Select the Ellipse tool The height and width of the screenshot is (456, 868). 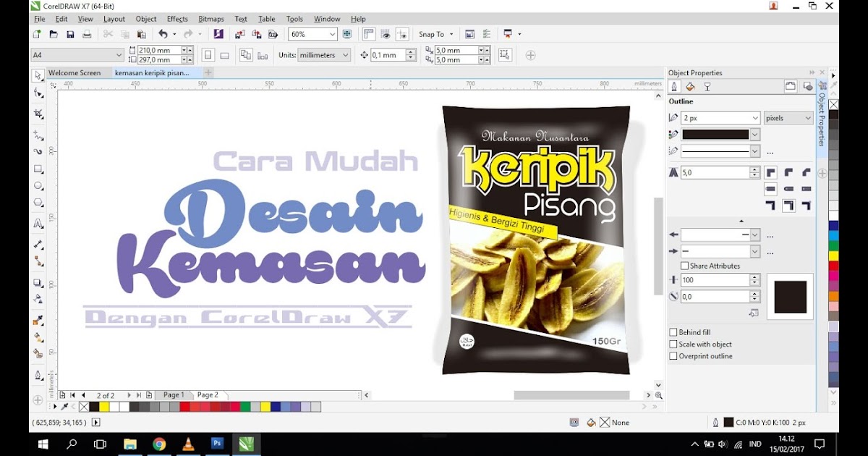click(x=38, y=186)
